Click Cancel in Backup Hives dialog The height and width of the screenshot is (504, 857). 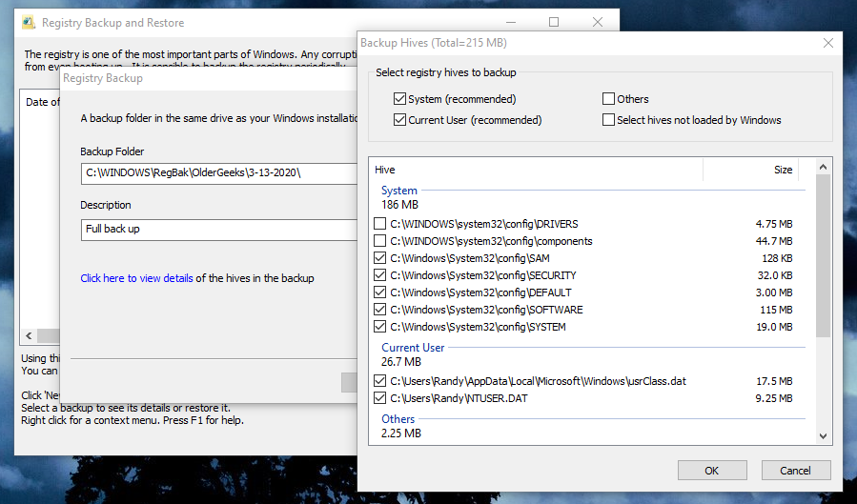[x=796, y=470]
